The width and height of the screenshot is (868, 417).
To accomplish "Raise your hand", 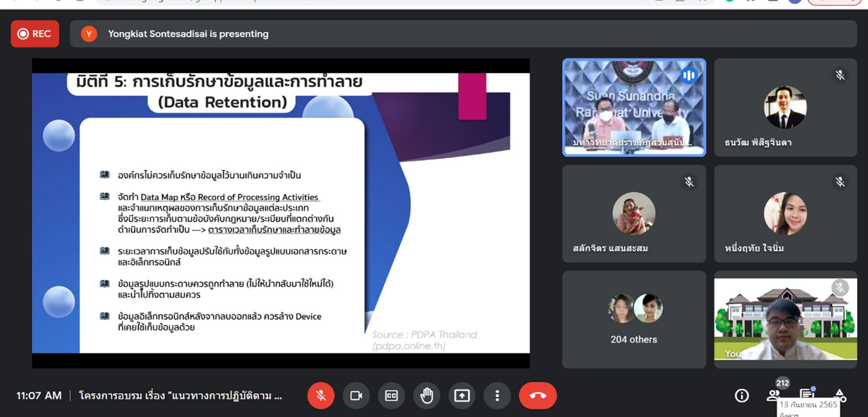I will click(427, 396).
